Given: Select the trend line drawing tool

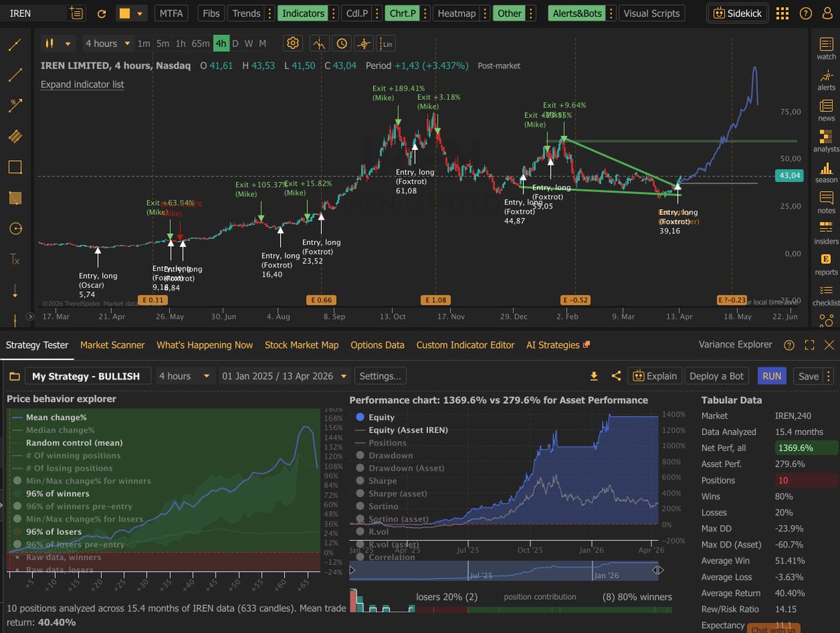Looking at the screenshot, I should (15, 75).
